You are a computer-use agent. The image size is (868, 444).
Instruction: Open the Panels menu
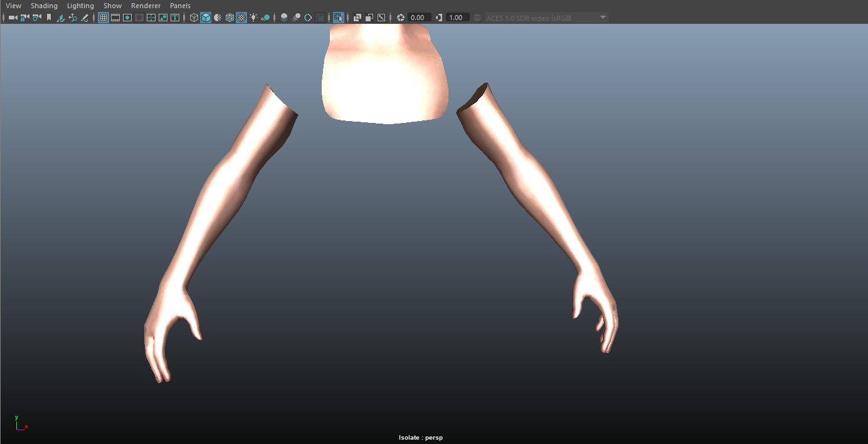[180, 6]
